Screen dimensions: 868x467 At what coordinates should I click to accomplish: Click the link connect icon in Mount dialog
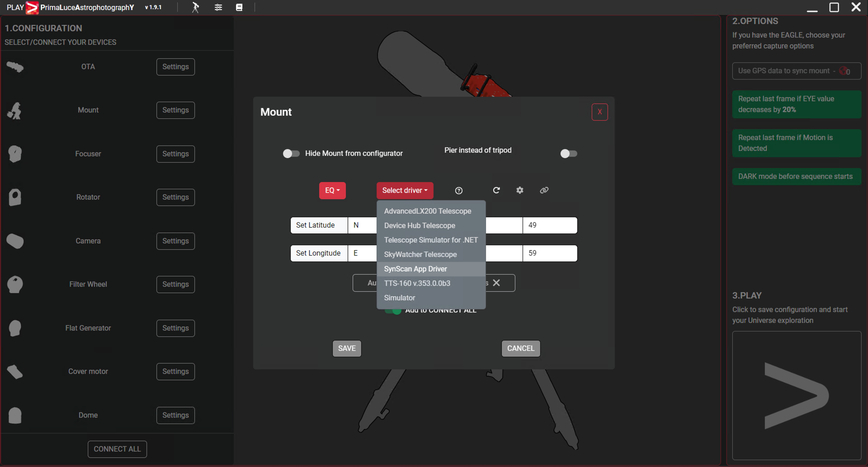[544, 190]
